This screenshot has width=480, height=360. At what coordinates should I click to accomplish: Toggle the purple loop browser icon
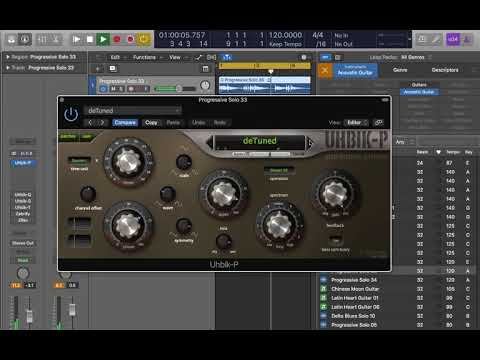coord(453,39)
